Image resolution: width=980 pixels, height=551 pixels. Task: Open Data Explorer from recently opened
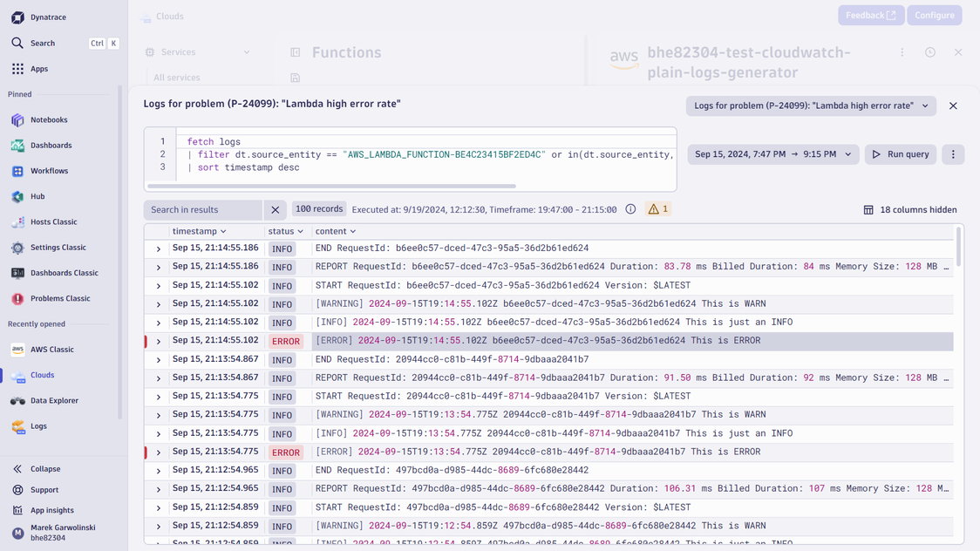(54, 401)
